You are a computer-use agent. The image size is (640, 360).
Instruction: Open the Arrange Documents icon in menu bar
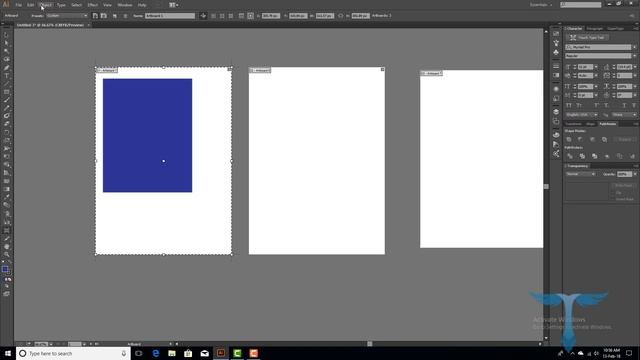tap(173, 5)
